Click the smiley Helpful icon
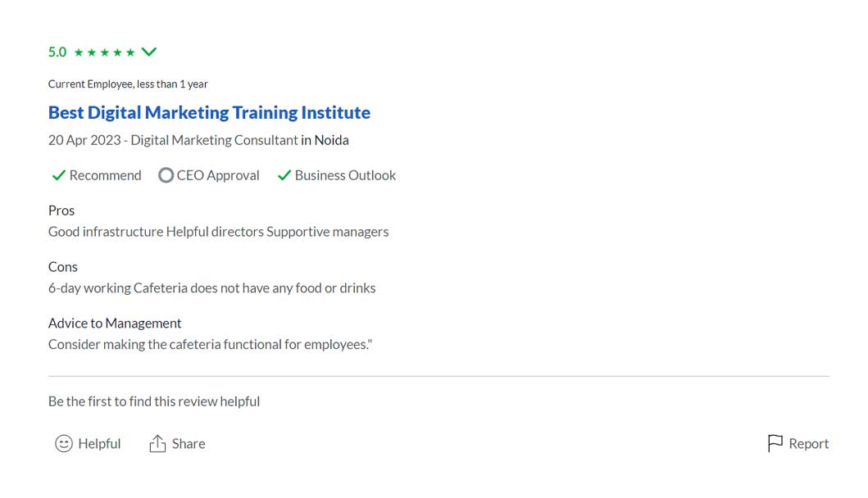Image resolution: width=868 pixels, height=498 pixels. pyautogui.click(x=64, y=444)
